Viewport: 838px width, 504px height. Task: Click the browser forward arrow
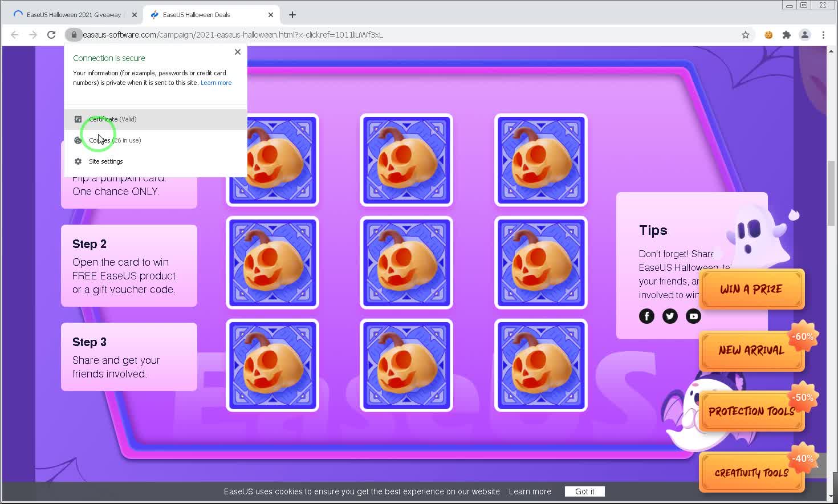[x=33, y=35]
